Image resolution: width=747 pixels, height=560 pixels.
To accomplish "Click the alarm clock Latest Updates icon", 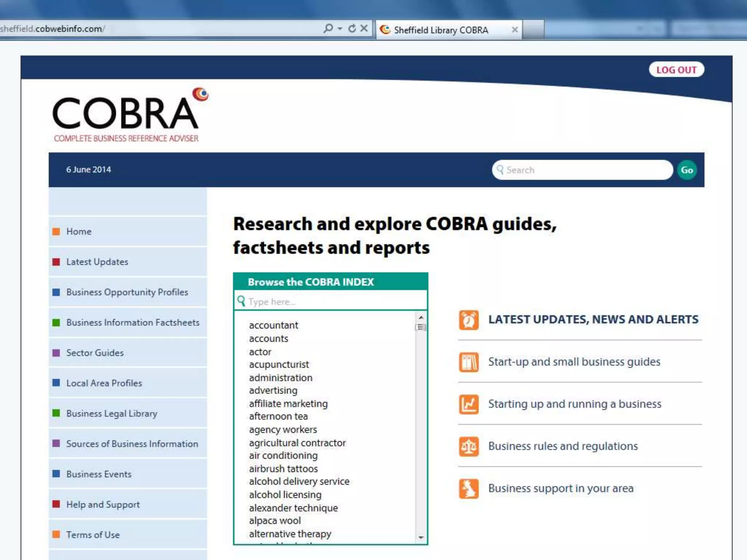I will click(x=469, y=320).
